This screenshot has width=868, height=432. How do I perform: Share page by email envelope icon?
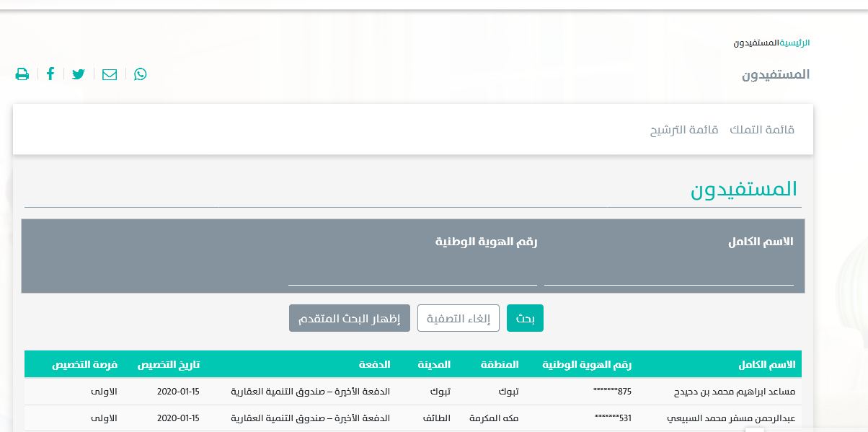(110, 74)
